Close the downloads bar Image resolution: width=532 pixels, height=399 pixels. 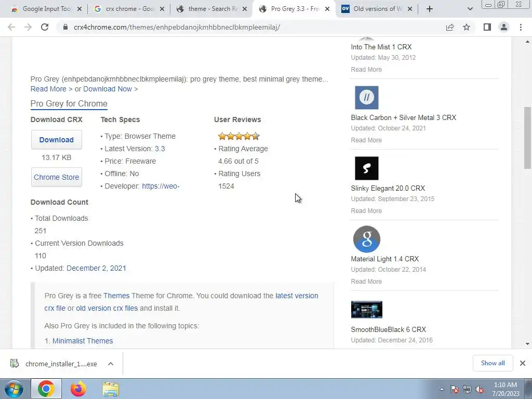(x=523, y=363)
